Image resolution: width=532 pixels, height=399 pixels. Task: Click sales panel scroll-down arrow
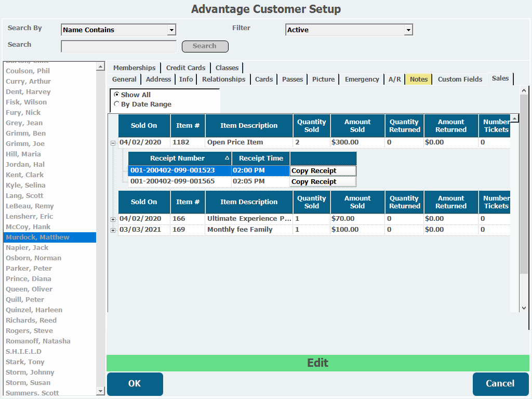click(524, 308)
